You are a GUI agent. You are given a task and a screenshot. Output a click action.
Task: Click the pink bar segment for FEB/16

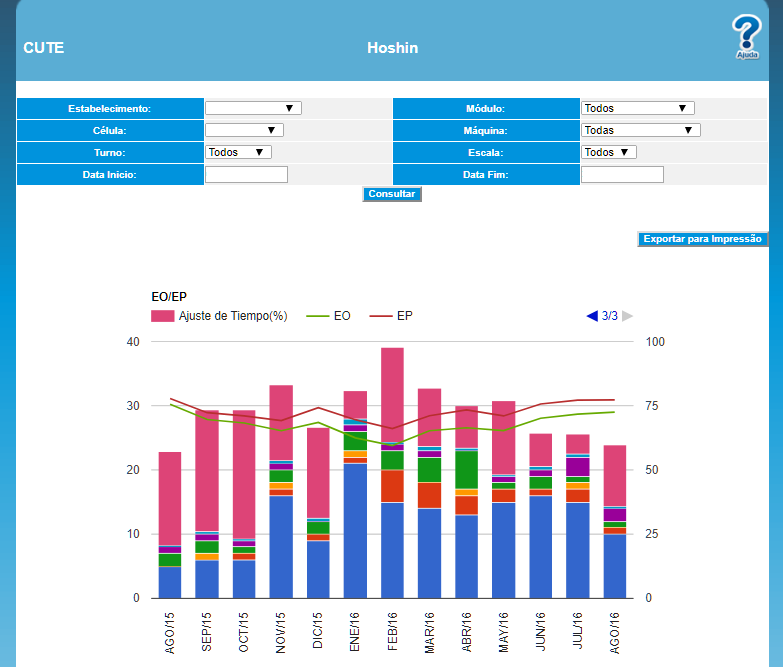coord(392,395)
